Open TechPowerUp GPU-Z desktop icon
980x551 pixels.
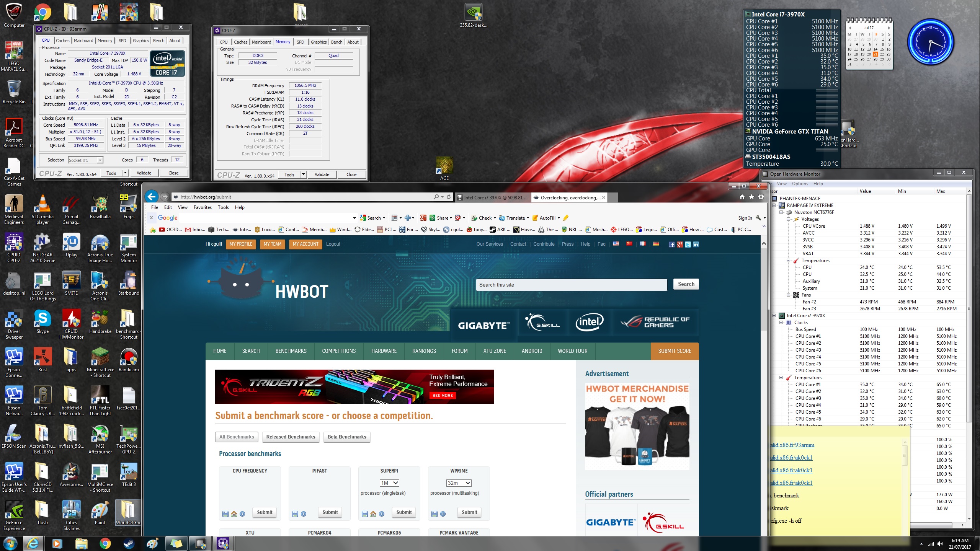pyautogui.click(x=129, y=439)
